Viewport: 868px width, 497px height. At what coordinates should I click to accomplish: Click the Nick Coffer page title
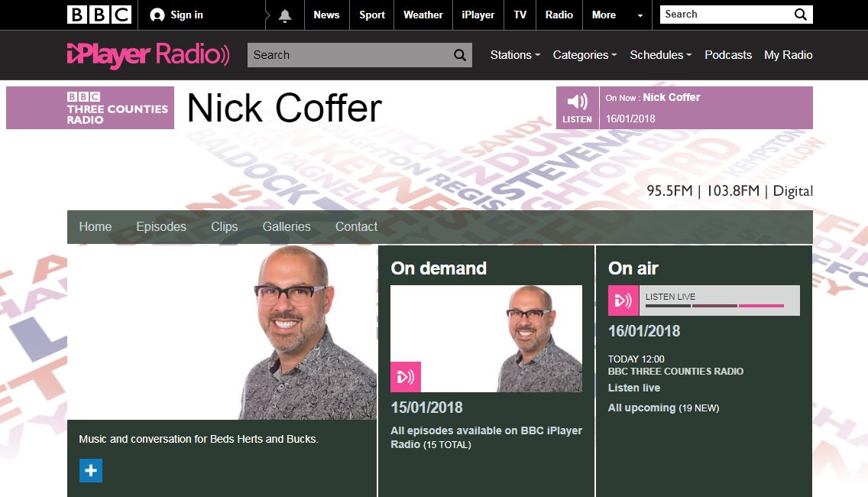pos(284,108)
